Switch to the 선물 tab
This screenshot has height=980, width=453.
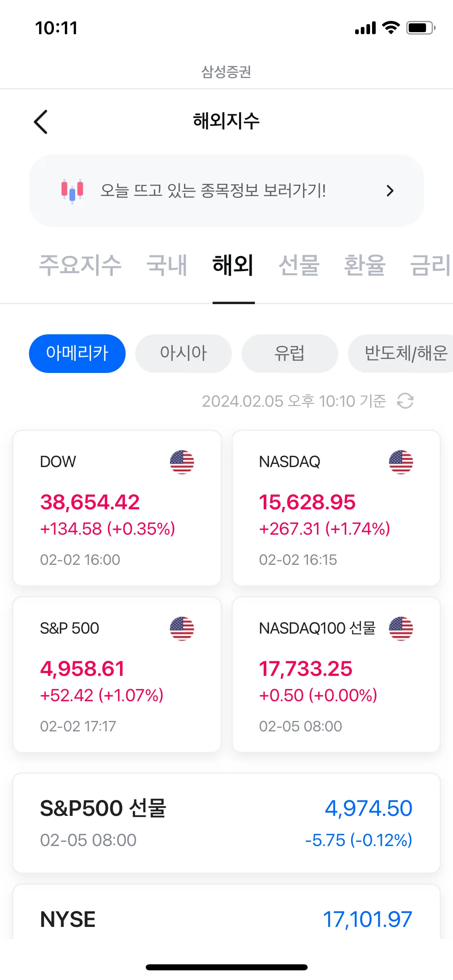point(299,265)
